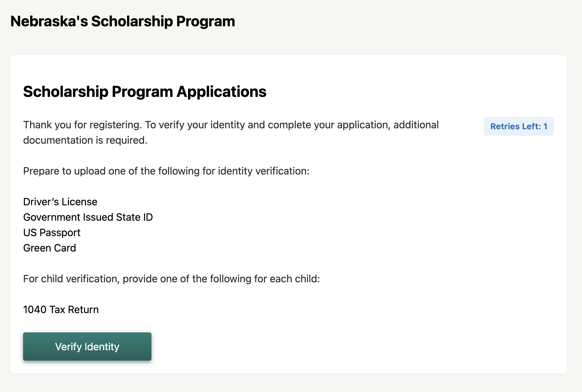Click the Government Issued State ID text
This screenshot has width=582, height=392.
tap(88, 217)
